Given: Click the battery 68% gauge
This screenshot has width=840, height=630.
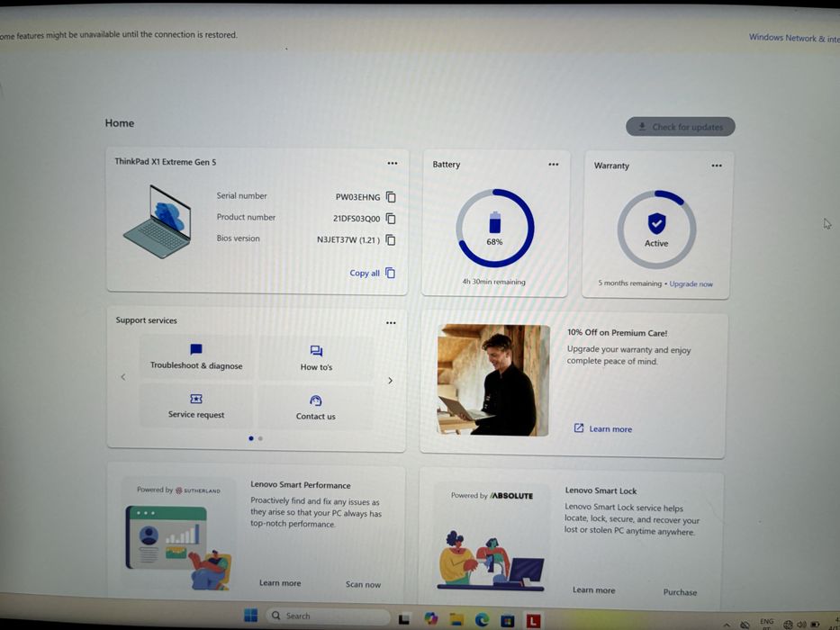Looking at the screenshot, I should [495, 229].
